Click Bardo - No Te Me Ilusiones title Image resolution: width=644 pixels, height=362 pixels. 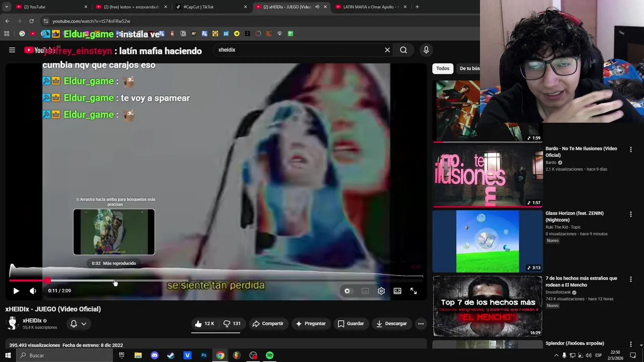581,152
